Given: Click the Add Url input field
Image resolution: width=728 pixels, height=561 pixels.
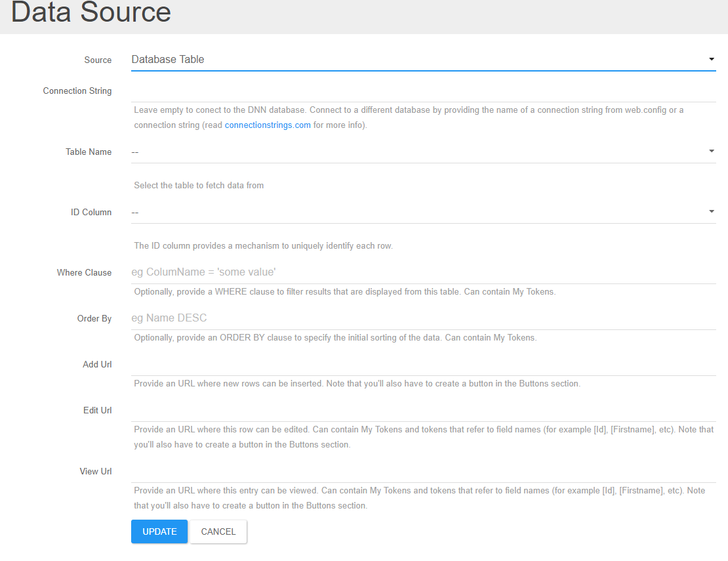Looking at the screenshot, I should point(424,365).
